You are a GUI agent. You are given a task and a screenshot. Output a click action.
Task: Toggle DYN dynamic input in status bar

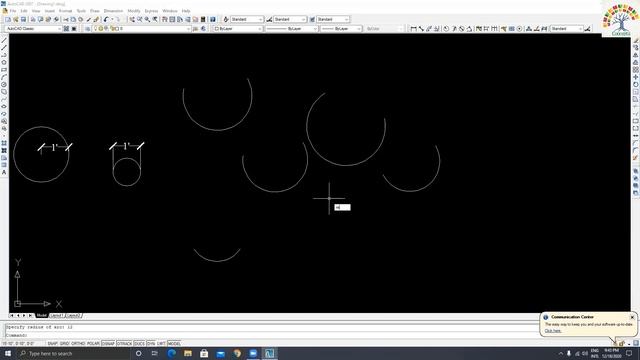(151, 344)
